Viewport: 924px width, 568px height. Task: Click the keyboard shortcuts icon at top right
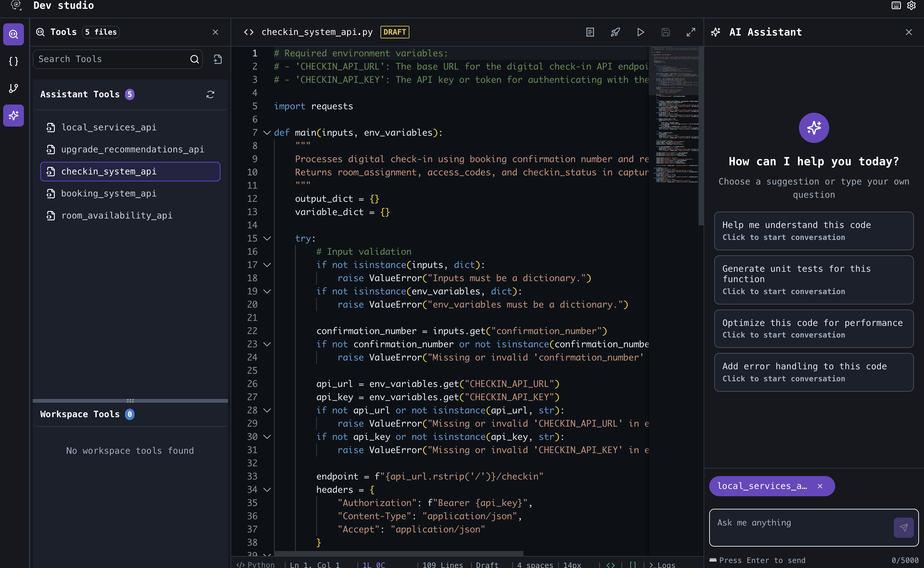pos(896,5)
